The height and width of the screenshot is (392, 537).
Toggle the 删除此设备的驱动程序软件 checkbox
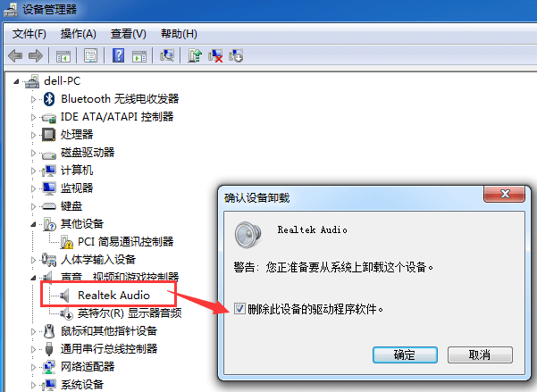click(x=239, y=309)
